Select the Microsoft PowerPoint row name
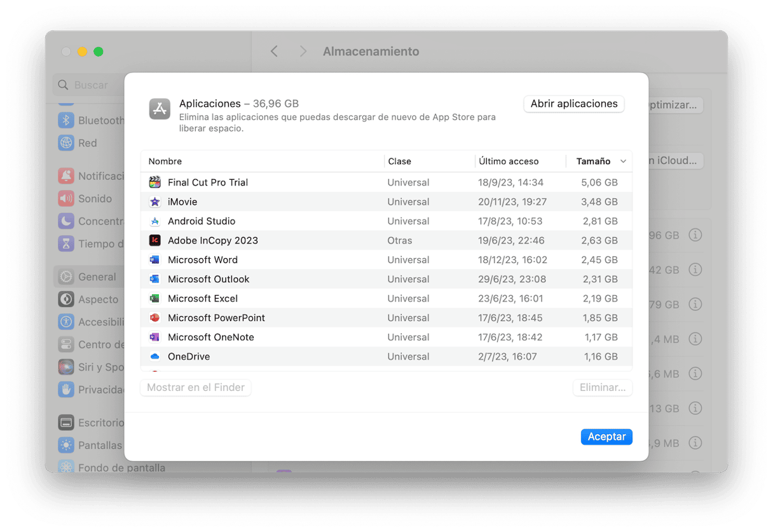The width and height of the screenshot is (773, 532). point(216,318)
